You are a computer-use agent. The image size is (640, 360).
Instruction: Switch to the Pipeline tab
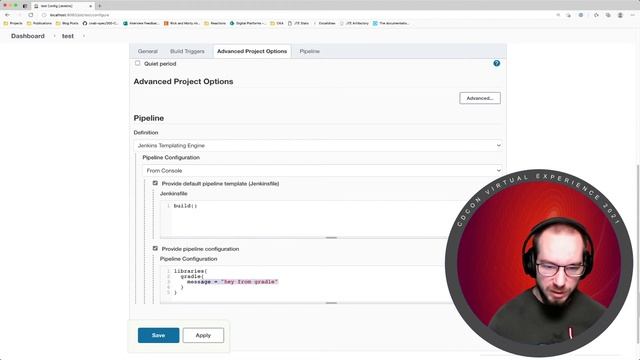tap(309, 51)
